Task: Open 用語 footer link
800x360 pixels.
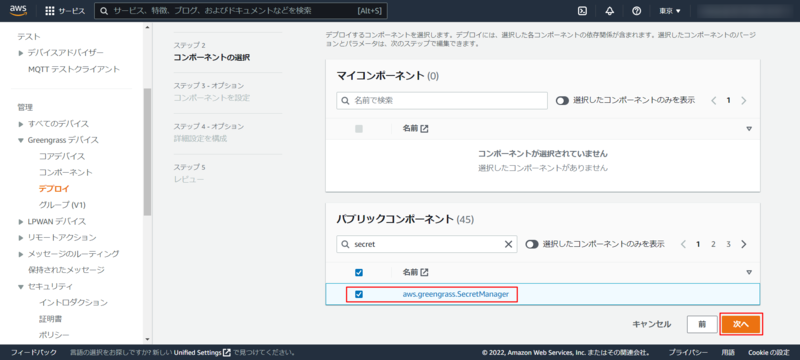Action: (728, 352)
